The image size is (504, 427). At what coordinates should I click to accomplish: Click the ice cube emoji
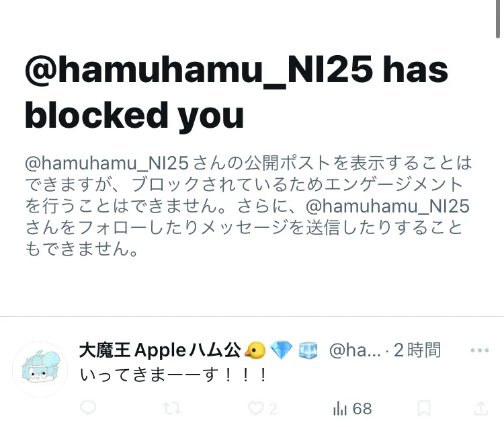click(x=308, y=350)
